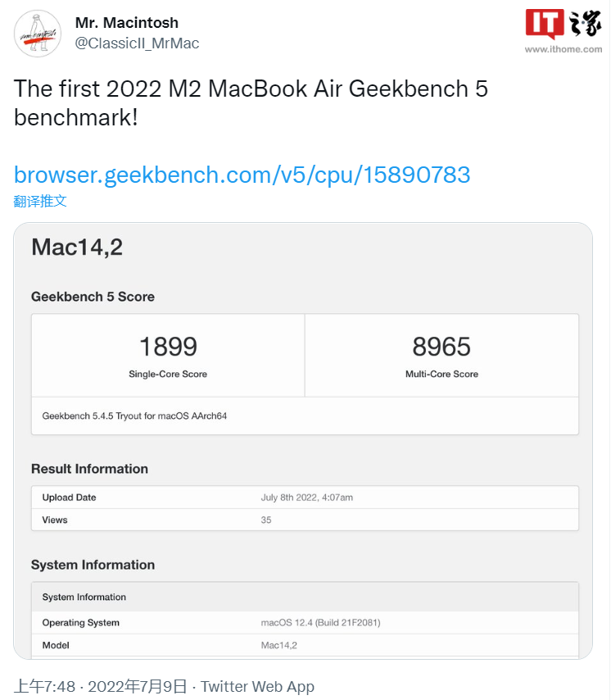Select the System Information table header
This screenshot has height=700, width=611.
305,597
